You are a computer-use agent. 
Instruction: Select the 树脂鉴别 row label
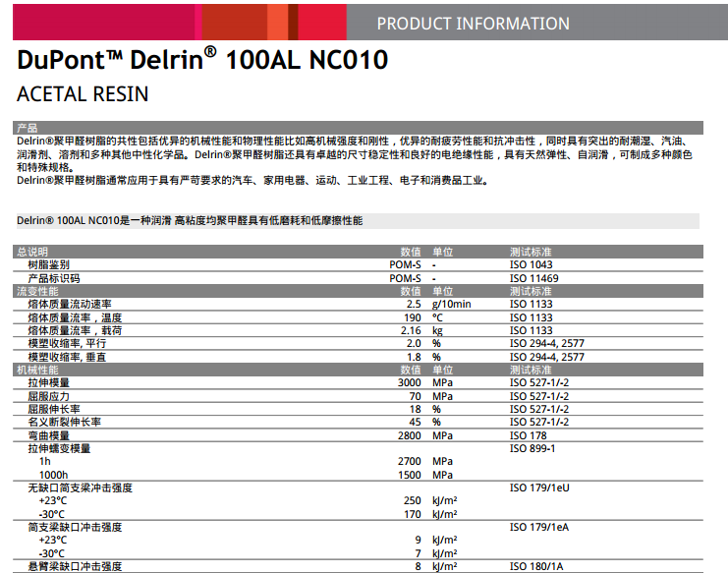coord(49,264)
